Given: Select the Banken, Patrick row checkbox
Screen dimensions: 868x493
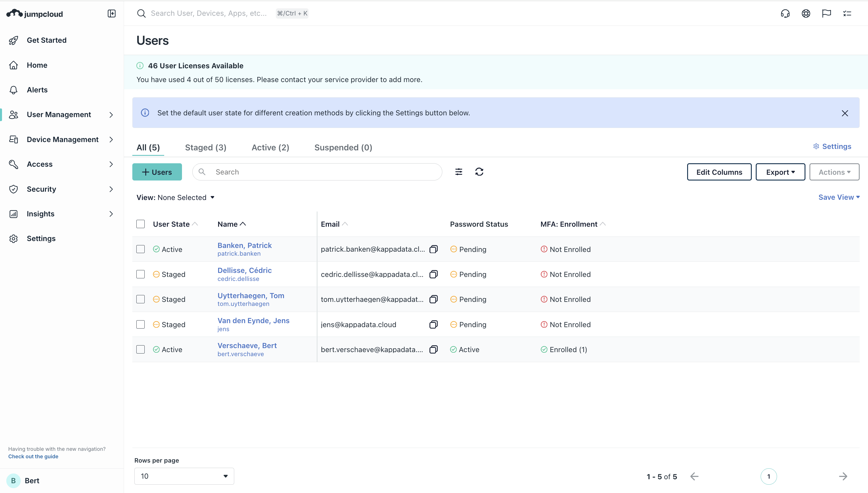Looking at the screenshot, I should pos(141,249).
